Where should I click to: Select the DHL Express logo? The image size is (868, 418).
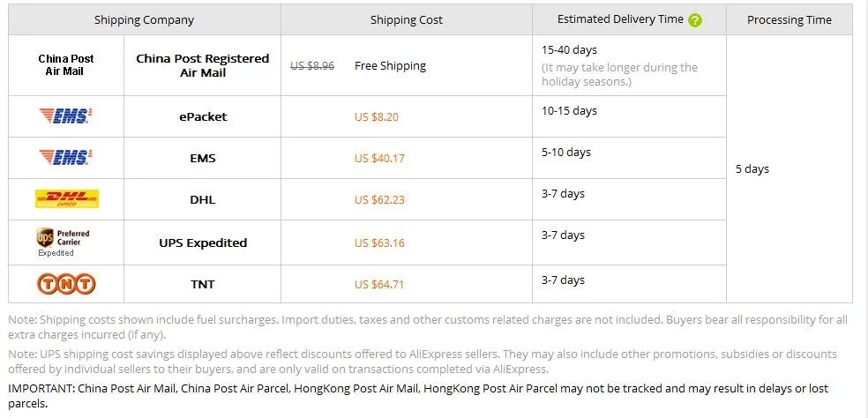66,198
